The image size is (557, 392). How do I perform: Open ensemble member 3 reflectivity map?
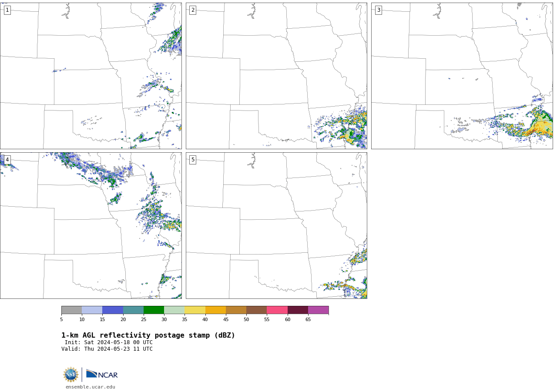point(462,76)
